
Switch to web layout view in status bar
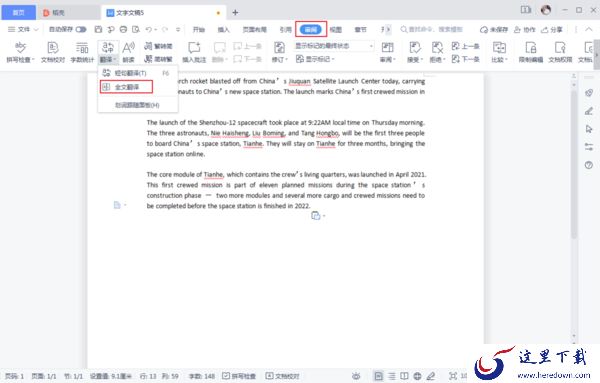point(417,376)
